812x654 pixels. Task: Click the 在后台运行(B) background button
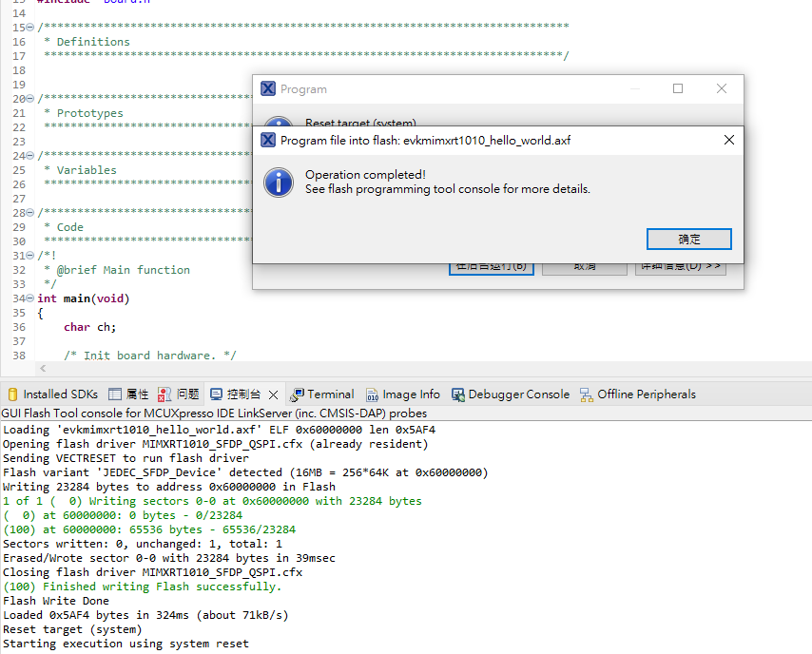tap(491, 267)
